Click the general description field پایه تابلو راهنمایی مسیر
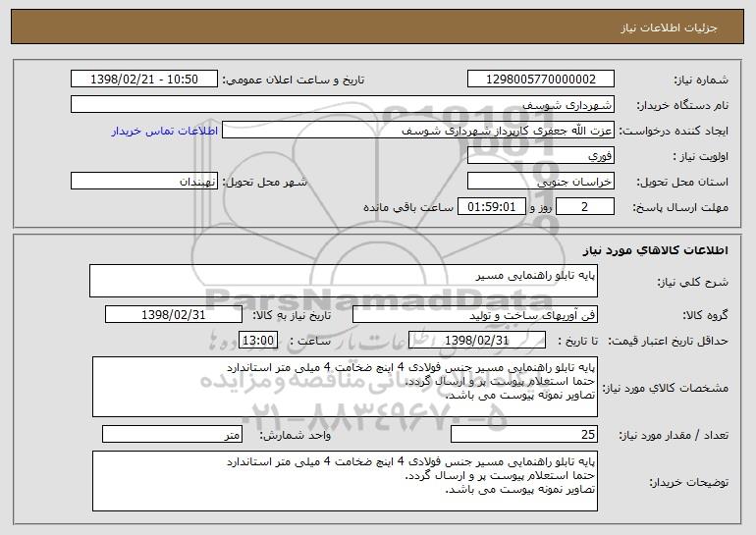Viewport: 756px width, 535px height. tap(344, 281)
